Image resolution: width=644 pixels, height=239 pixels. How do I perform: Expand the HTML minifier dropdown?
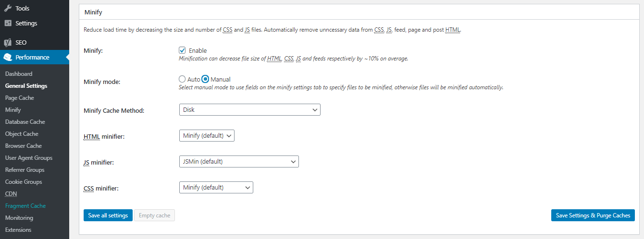click(207, 136)
